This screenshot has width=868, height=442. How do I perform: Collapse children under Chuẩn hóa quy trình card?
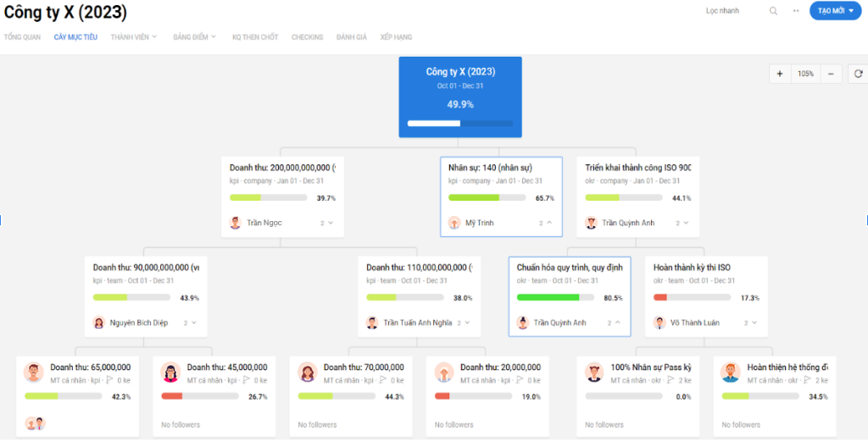(x=614, y=323)
